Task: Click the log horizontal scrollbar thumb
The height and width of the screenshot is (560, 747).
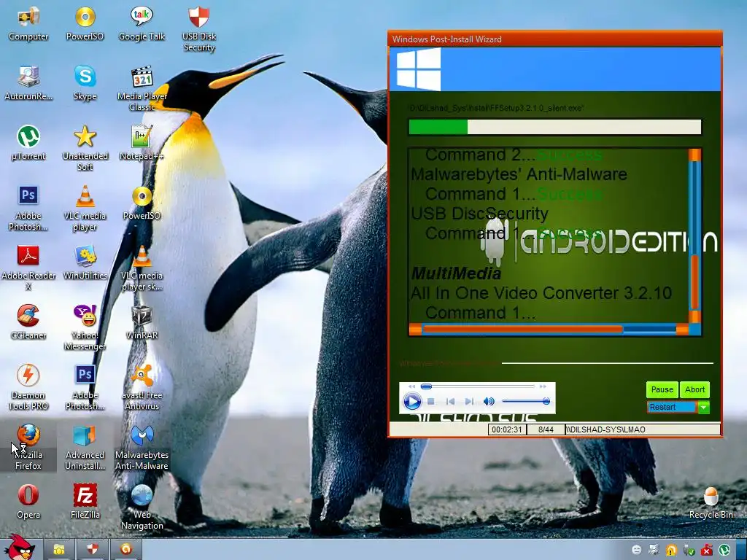Action: pyautogui.click(x=523, y=329)
